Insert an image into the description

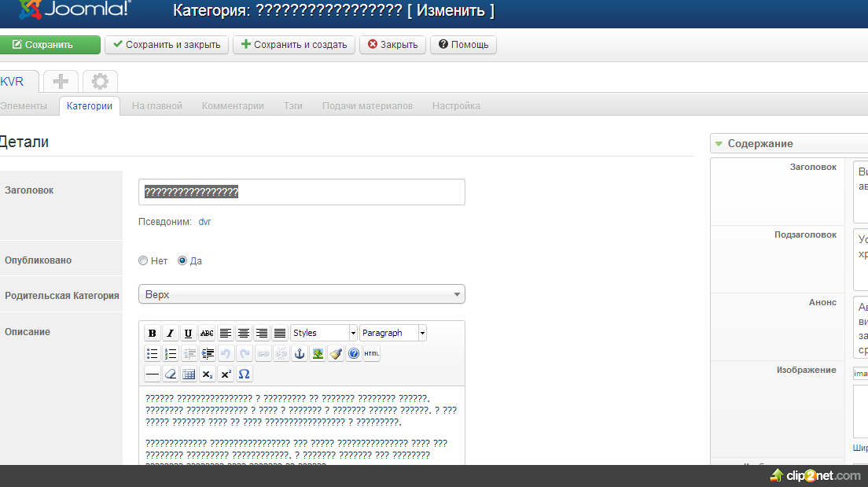(318, 354)
